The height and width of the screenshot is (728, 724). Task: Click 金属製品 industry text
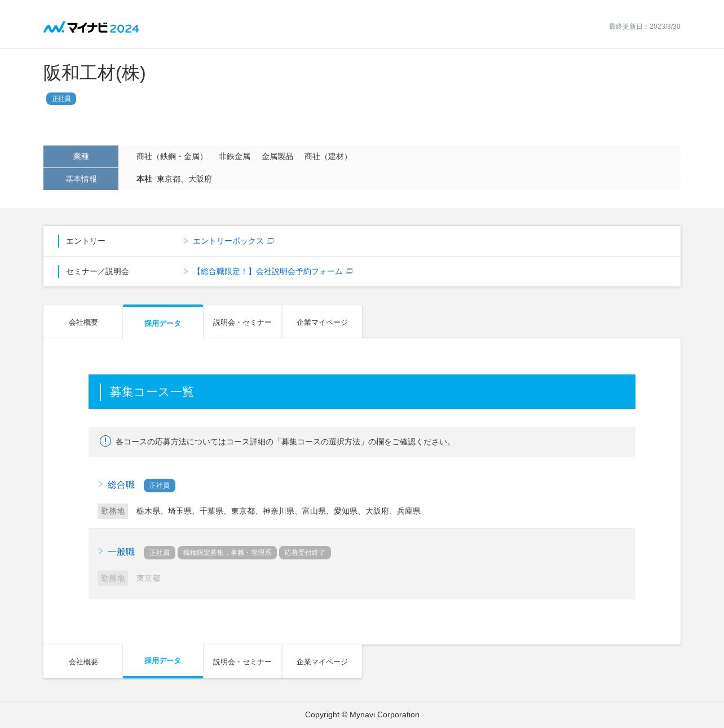pos(277,157)
